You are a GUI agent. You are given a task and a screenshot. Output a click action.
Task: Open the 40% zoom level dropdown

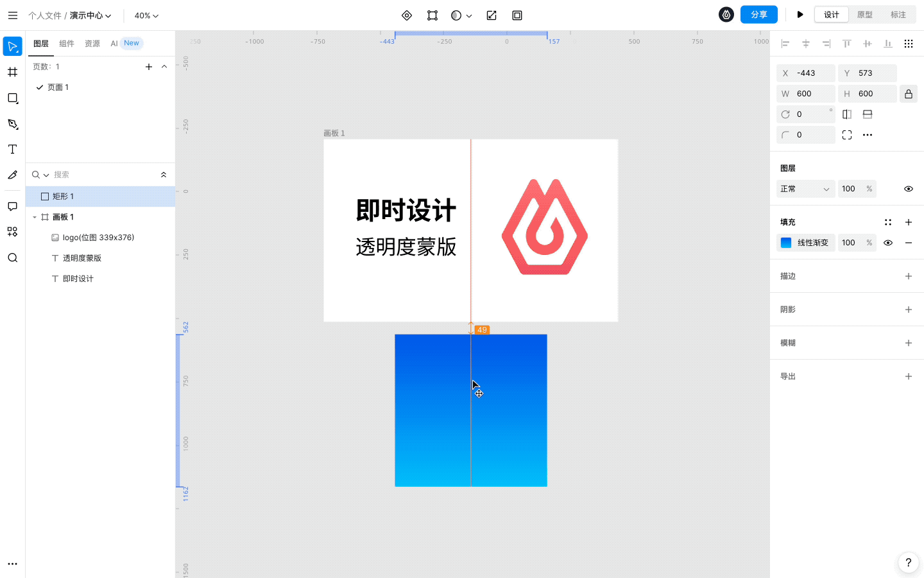pos(146,15)
